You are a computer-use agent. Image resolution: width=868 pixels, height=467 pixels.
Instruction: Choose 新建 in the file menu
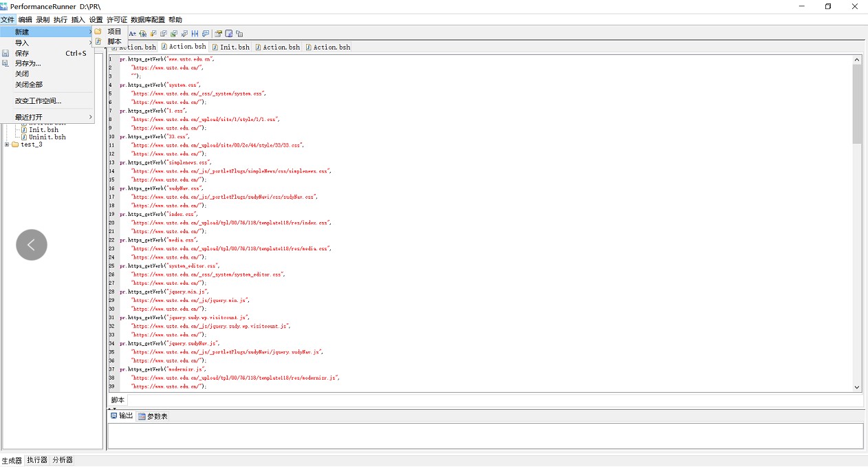click(x=47, y=32)
